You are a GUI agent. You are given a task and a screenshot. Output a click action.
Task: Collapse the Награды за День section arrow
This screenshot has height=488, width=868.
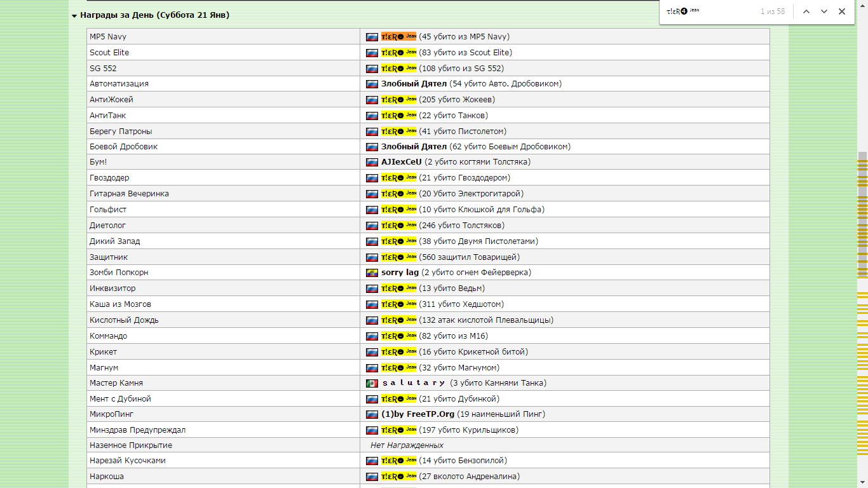tap(74, 15)
